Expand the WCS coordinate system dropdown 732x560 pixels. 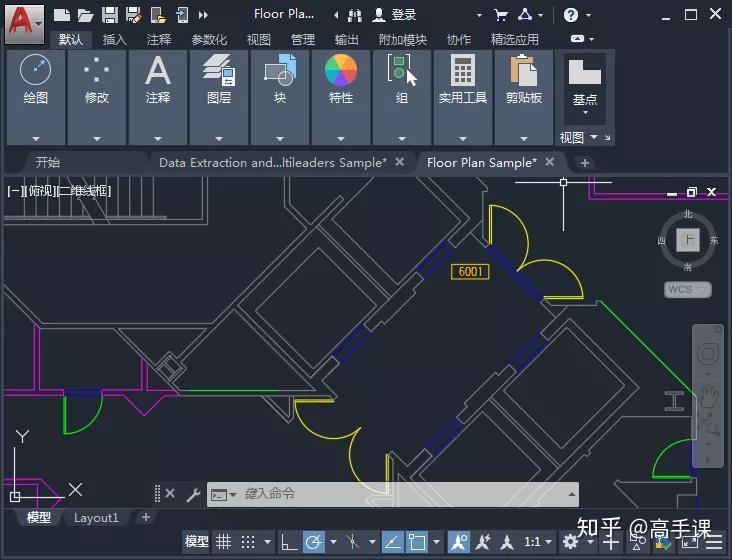[702, 290]
